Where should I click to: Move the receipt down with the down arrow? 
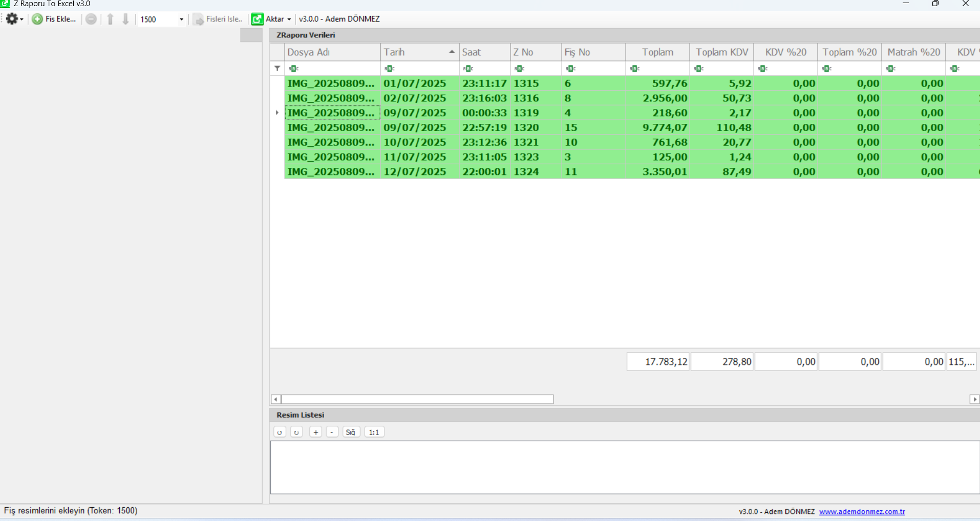(125, 19)
